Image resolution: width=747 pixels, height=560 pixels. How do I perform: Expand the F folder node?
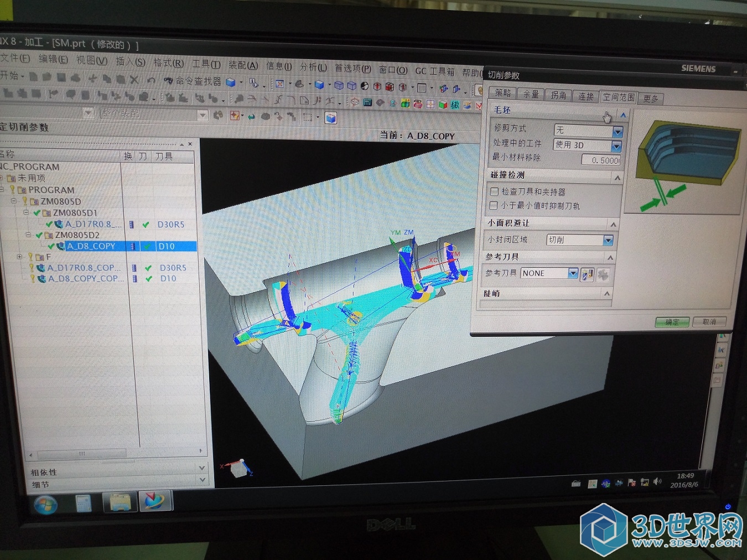tap(20, 256)
